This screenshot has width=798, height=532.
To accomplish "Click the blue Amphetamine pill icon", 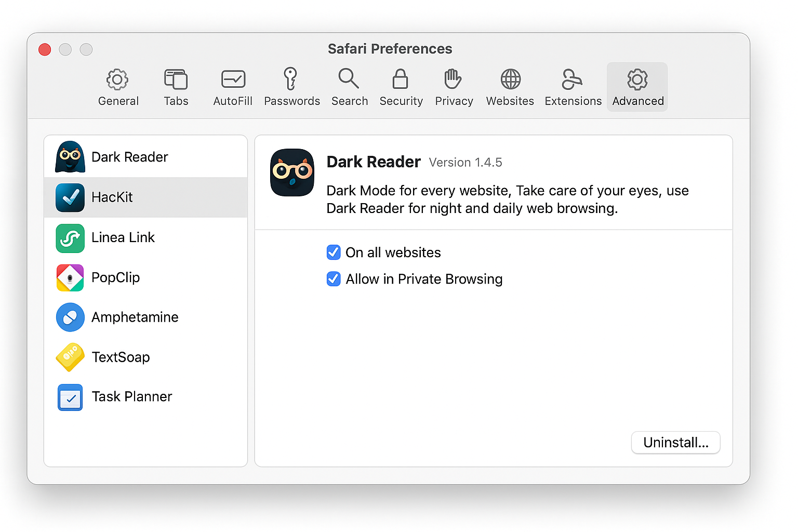I will (70, 317).
